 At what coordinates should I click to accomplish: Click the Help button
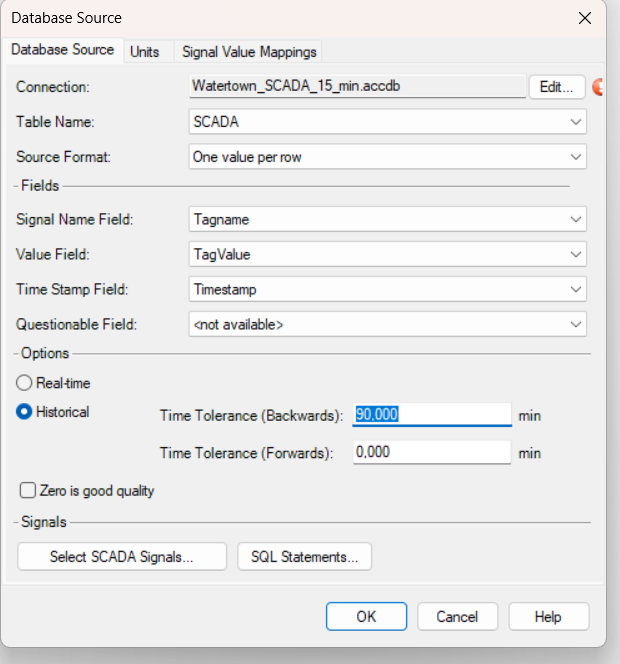[548, 617]
